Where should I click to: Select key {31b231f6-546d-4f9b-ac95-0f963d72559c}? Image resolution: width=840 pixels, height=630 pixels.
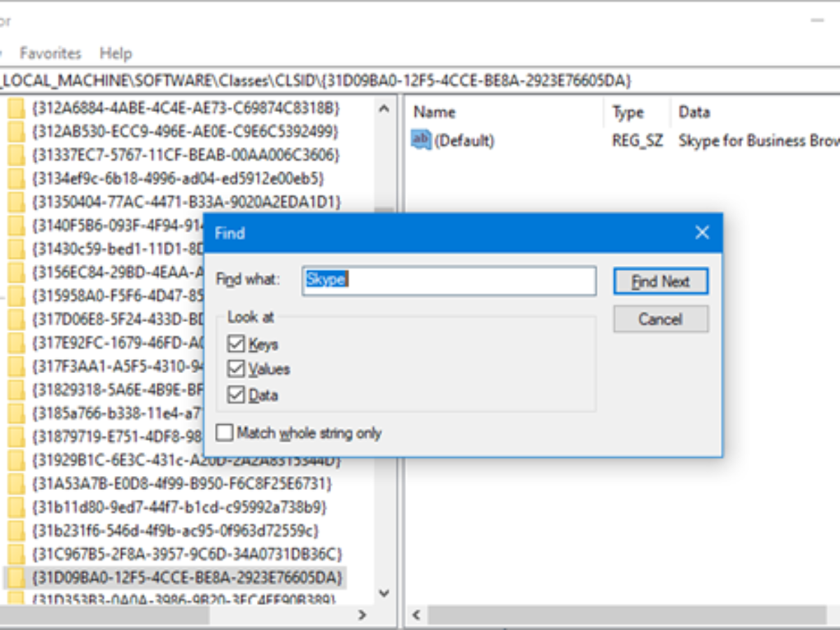[175, 531]
